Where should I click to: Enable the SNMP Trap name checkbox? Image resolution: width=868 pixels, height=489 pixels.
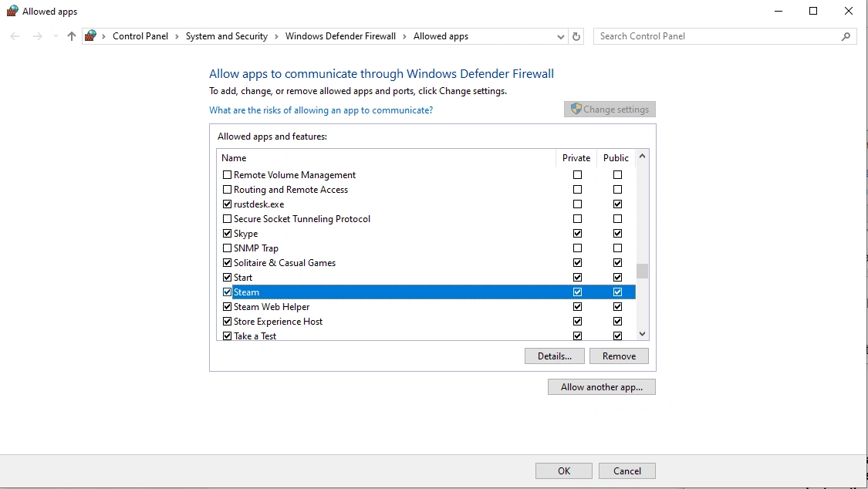click(x=227, y=248)
